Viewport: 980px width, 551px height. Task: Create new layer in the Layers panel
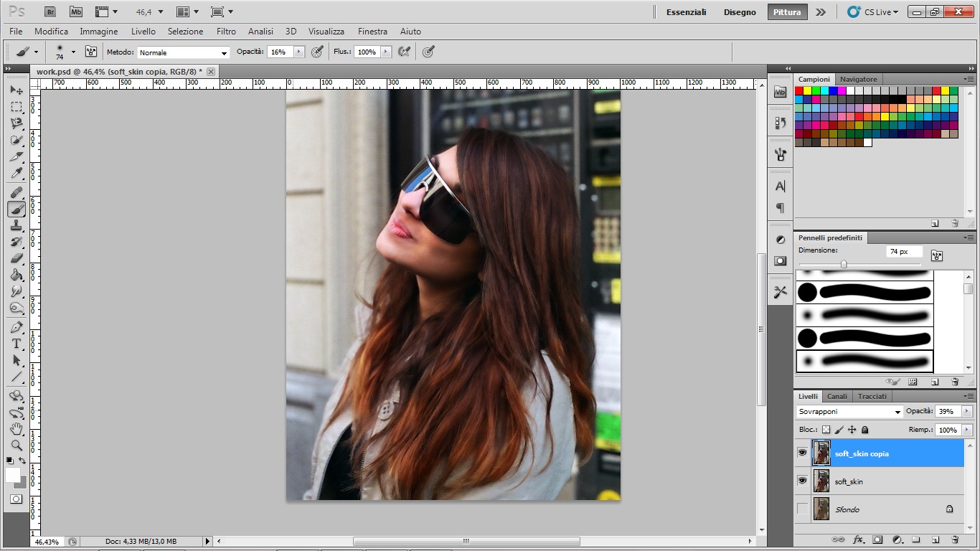(936, 540)
